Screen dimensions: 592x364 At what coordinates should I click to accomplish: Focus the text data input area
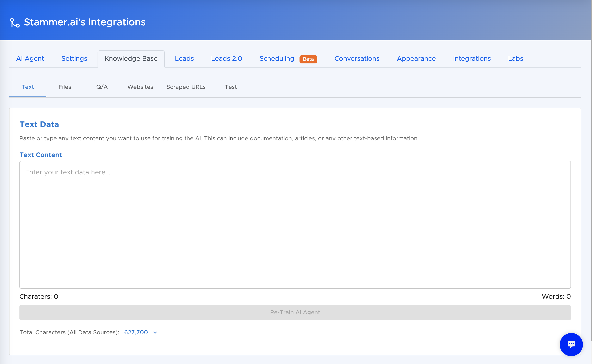click(295, 225)
